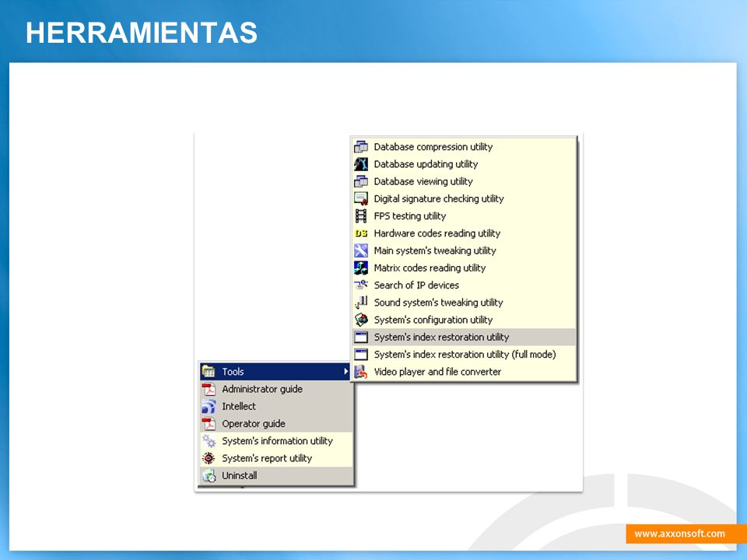
Task: Click the Sound system's tweaking utility icon
Action: (361, 303)
